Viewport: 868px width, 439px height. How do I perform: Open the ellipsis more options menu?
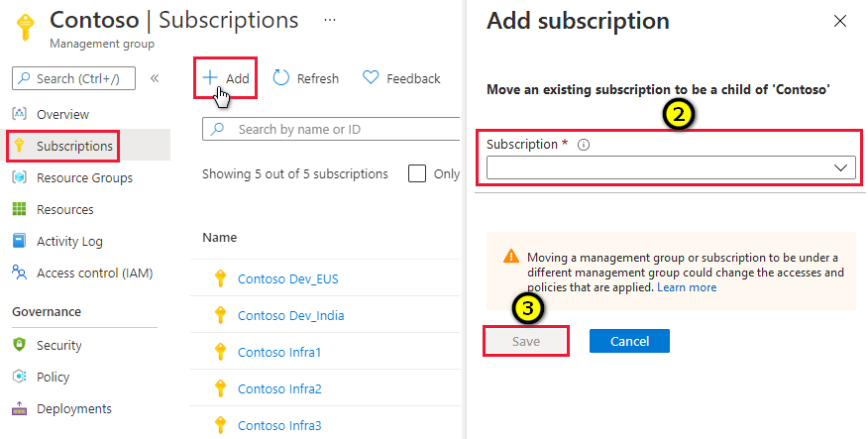329,20
